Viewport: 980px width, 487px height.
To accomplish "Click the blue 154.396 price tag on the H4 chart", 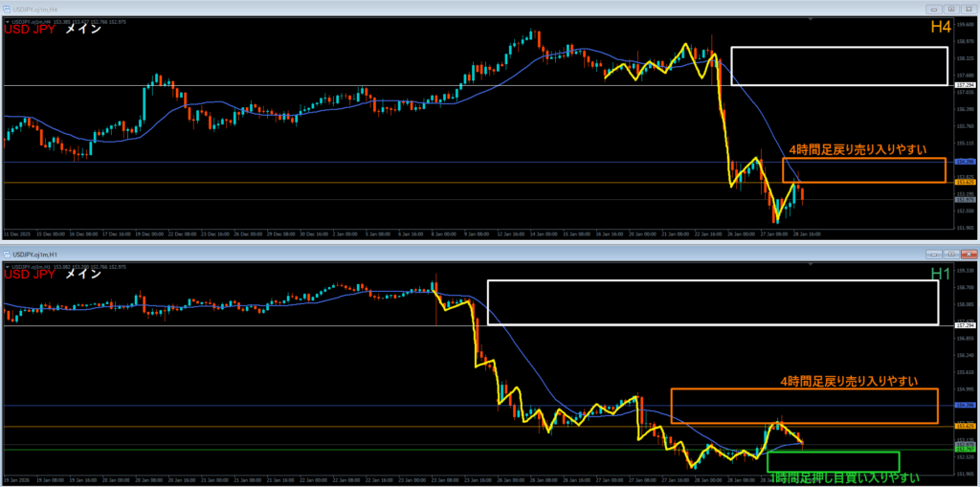I will pyautogui.click(x=966, y=162).
